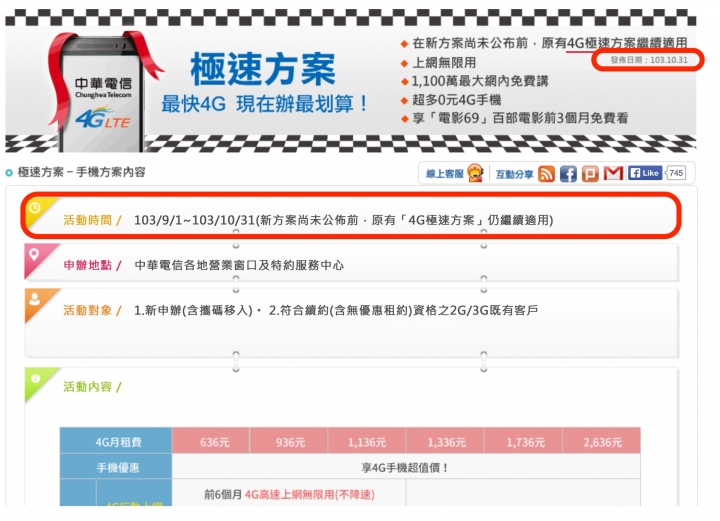Select the 1,336元 plan column
Screen dimensions: 720x521
[x=445, y=441]
